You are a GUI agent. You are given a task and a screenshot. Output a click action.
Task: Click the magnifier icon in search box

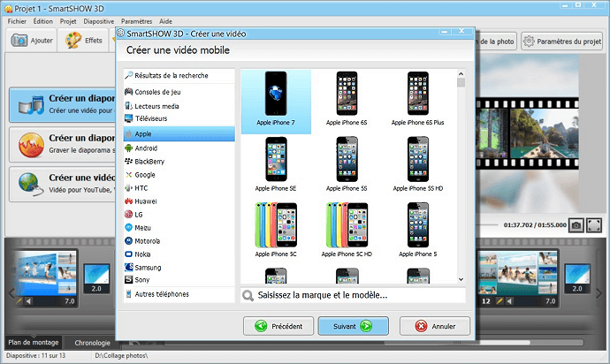point(248,296)
